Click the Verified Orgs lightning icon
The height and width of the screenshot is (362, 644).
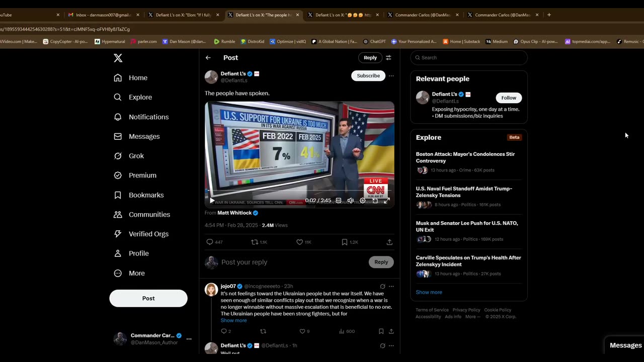(x=118, y=234)
